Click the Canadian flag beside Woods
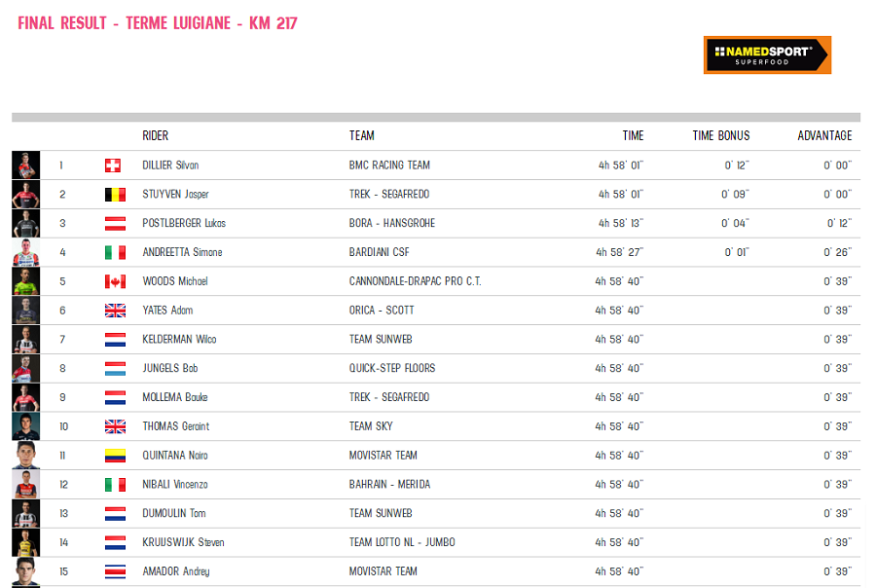This screenshot has width=876, height=588. click(115, 281)
